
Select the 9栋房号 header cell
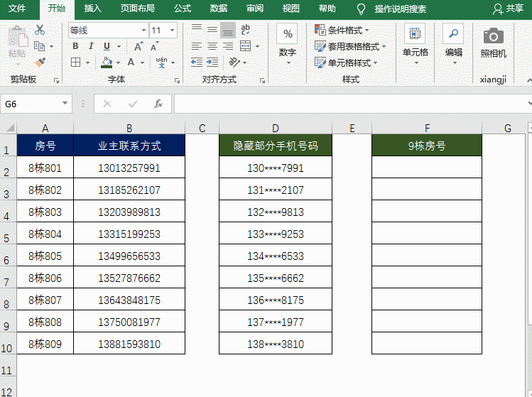(x=427, y=146)
